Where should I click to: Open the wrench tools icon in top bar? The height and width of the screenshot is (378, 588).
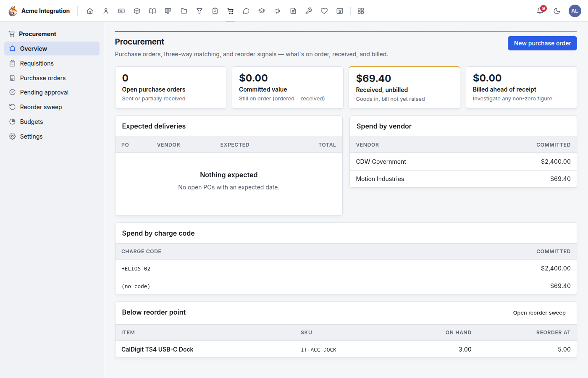tap(309, 11)
